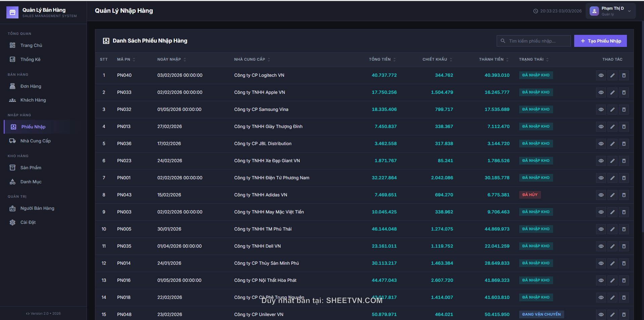Click the store logo icon in sidebar
This screenshot has width=644, height=320.
coord(12,12)
